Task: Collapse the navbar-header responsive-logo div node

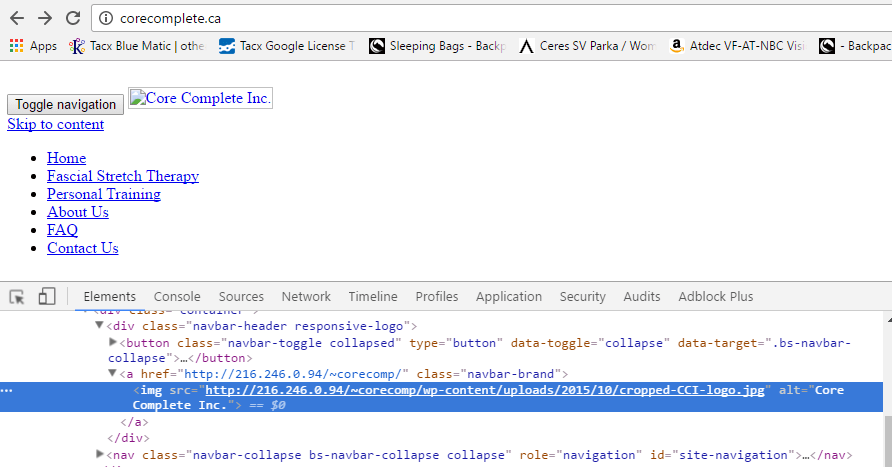Action: tap(99, 325)
